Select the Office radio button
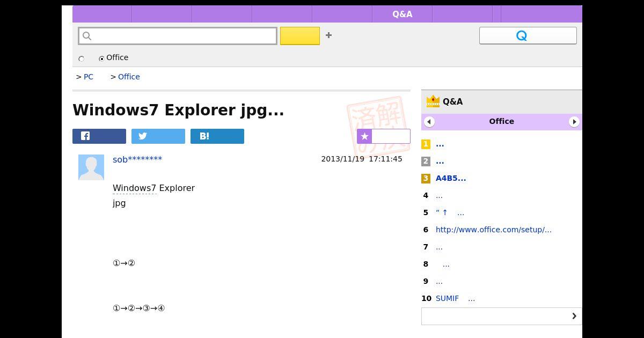 click(101, 58)
